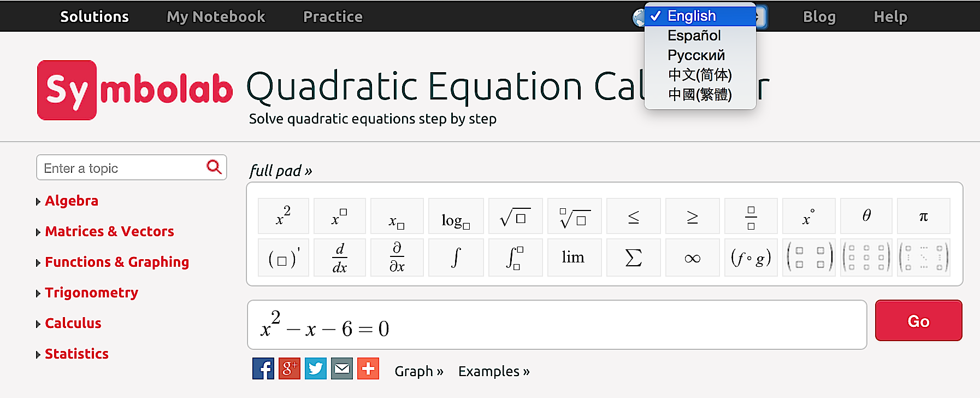Insert the derivative d/dx operator

tap(340, 257)
